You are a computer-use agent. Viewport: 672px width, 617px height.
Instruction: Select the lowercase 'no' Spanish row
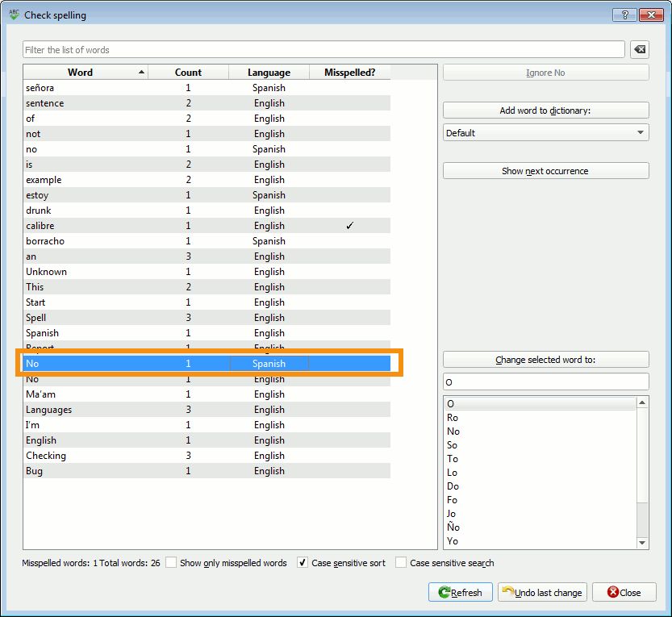click(207, 149)
